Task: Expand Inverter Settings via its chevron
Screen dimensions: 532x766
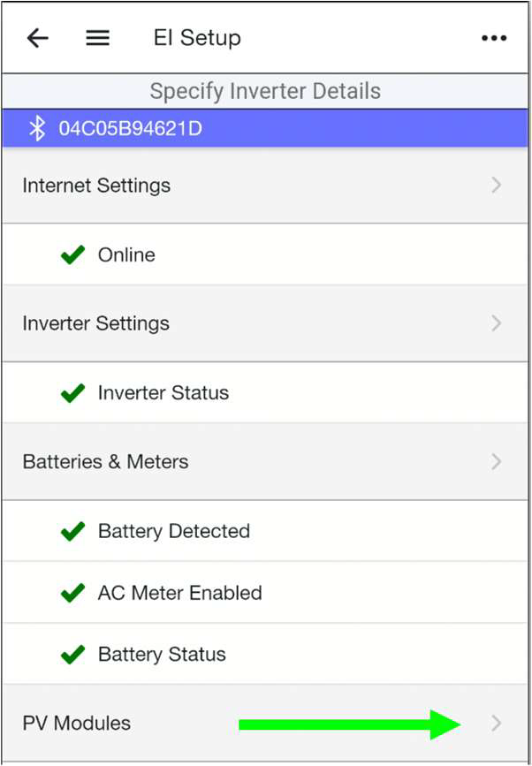Action: tap(497, 322)
